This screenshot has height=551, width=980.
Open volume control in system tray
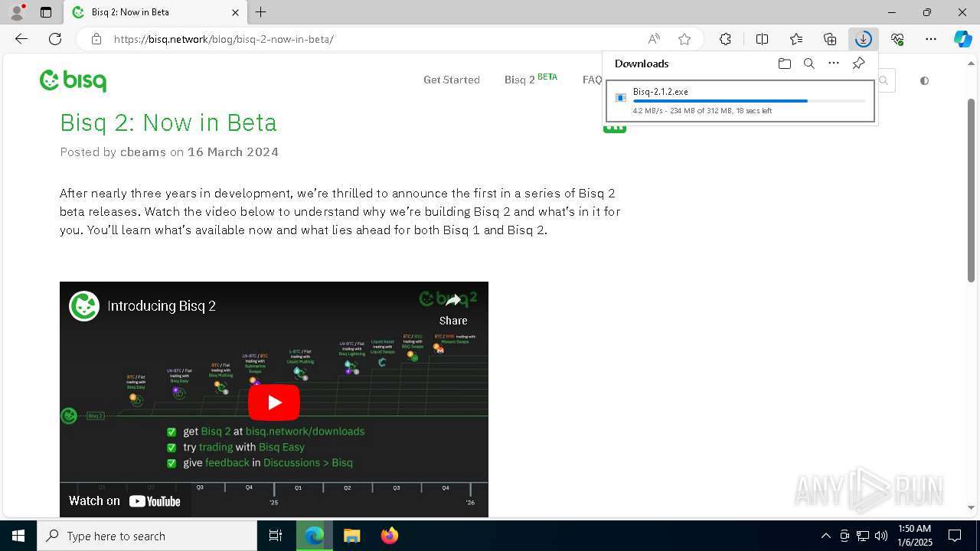click(881, 536)
